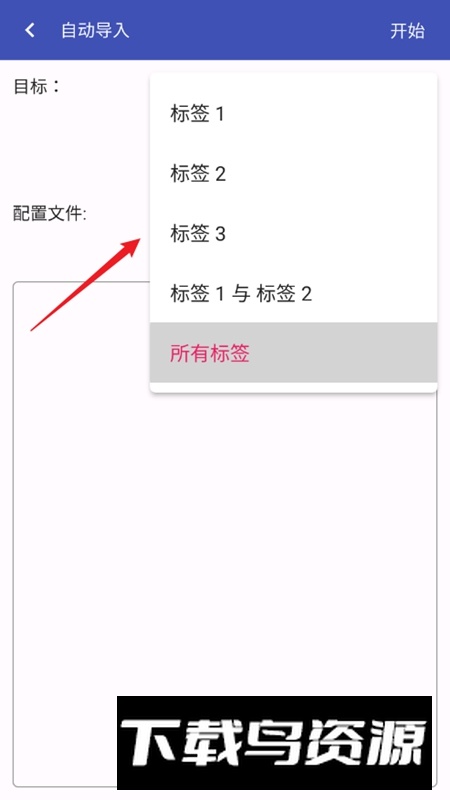
Task: Select the 标签 1 与 标签 2 entry
Action: click(293, 293)
